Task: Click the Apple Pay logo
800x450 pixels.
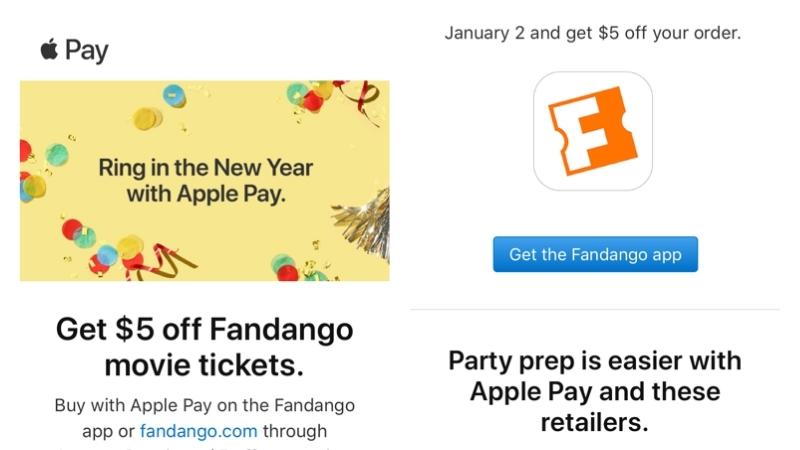Action: click(x=75, y=50)
